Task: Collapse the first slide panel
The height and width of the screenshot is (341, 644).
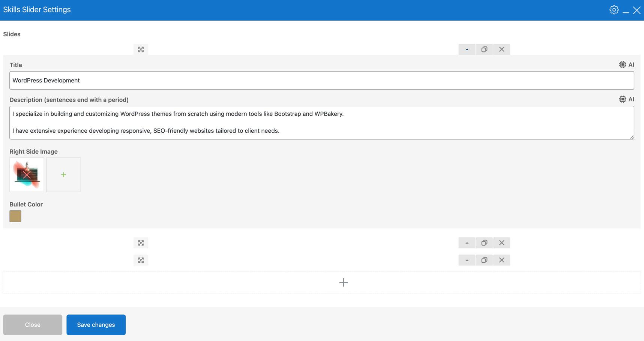Action: coord(467,49)
